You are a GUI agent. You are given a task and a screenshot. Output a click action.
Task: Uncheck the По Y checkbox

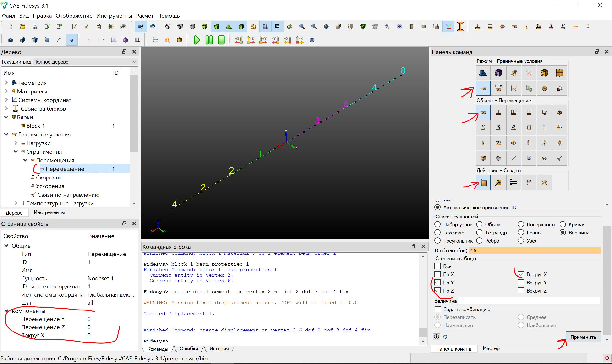[437, 282]
